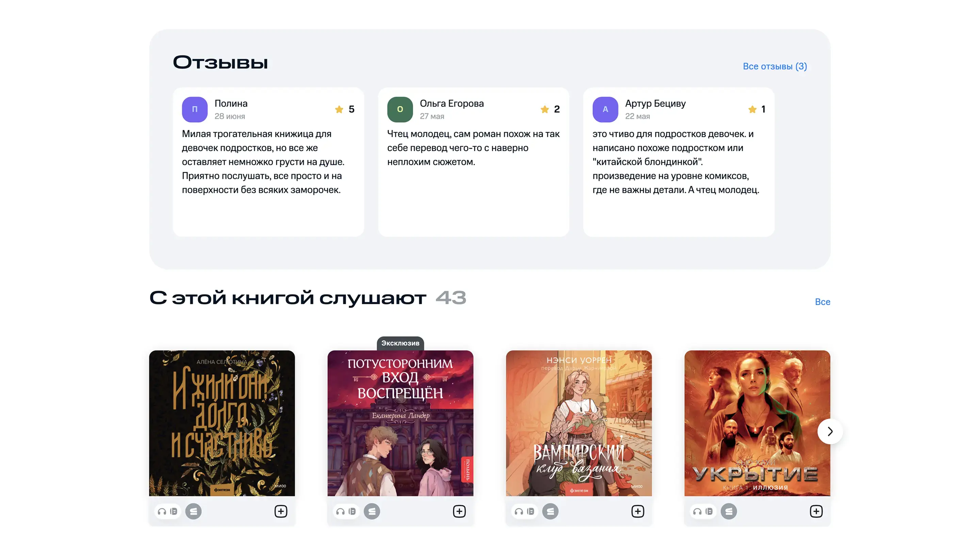The height and width of the screenshot is (551, 980).
Task: Open 'И жили они долго и счастливо' cover
Action: pyautogui.click(x=222, y=423)
